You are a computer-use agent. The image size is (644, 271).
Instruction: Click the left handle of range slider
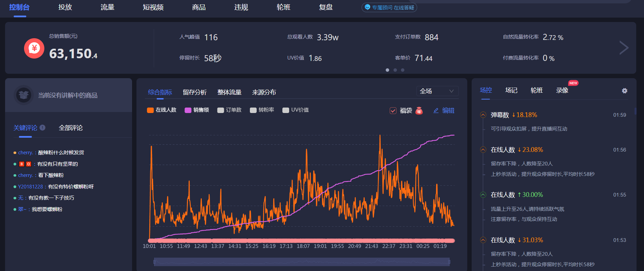(154, 262)
